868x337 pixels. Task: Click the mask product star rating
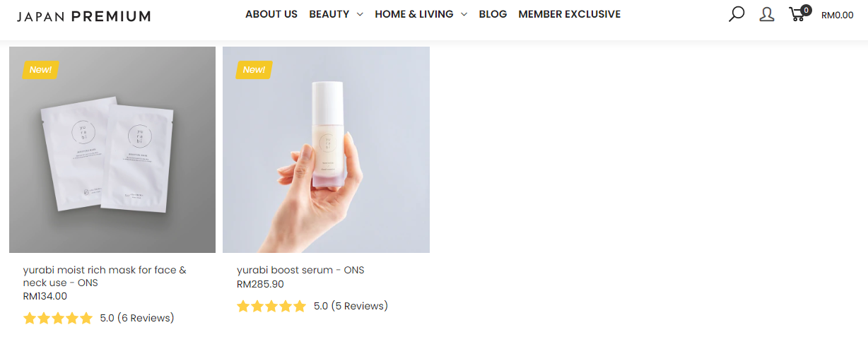58,318
